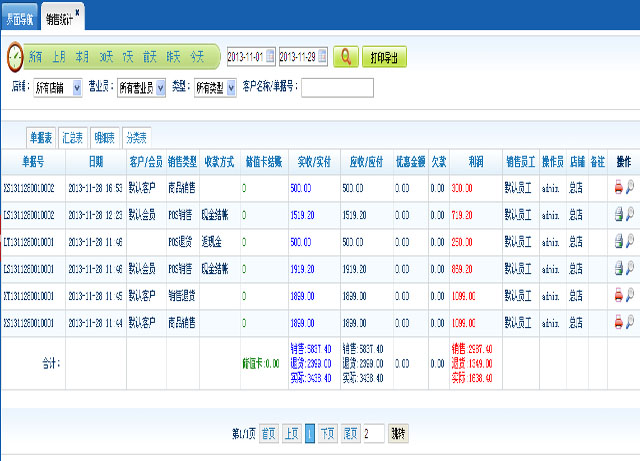Click the 客户名称/单据号 search input field
Screen dimensions: 640x461
pos(336,88)
